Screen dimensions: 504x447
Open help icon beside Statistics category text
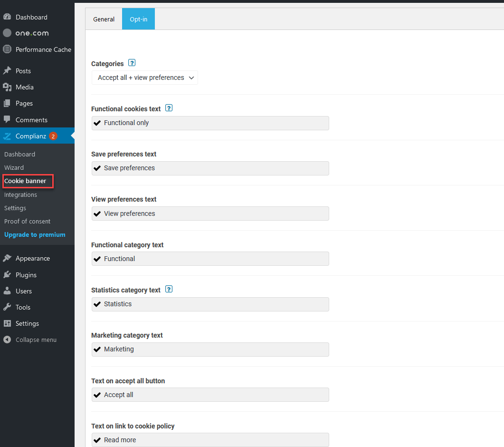[169, 289]
